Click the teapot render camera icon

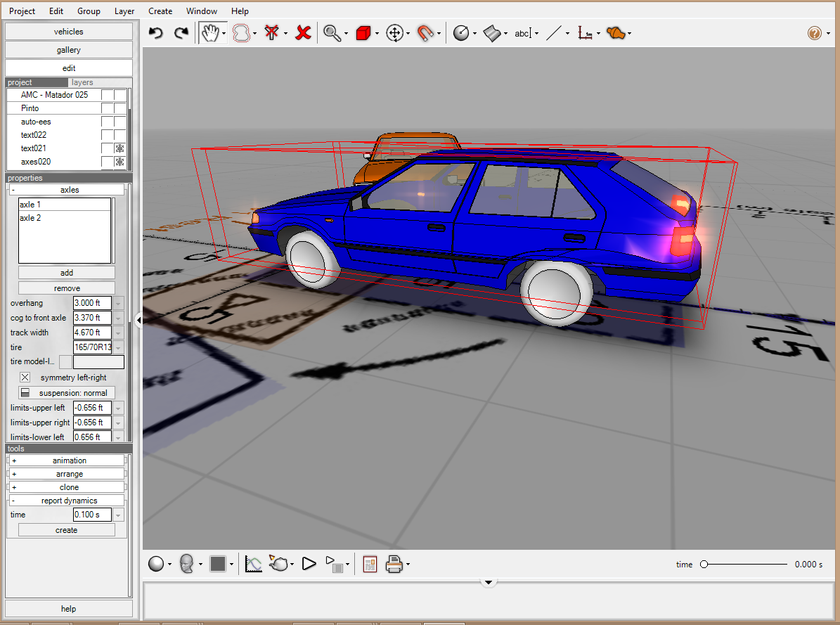click(278, 563)
